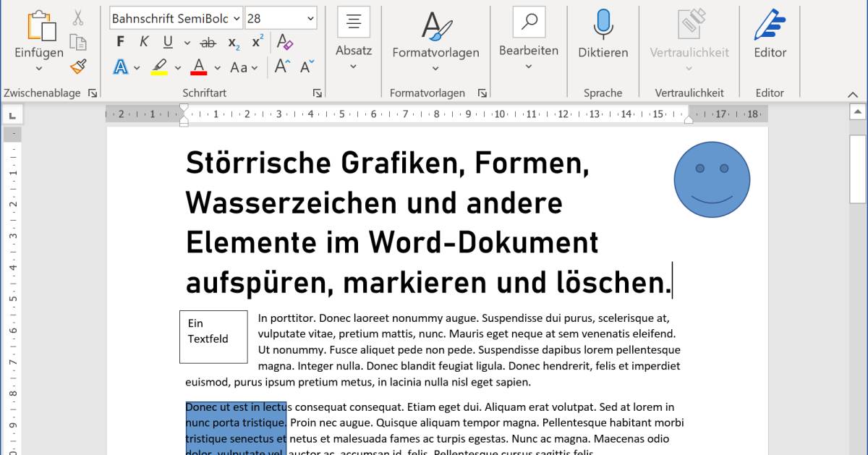Click the vertical scrollbar thumb
The width and height of the screenshot is (868, 455).
coord(858,171)
